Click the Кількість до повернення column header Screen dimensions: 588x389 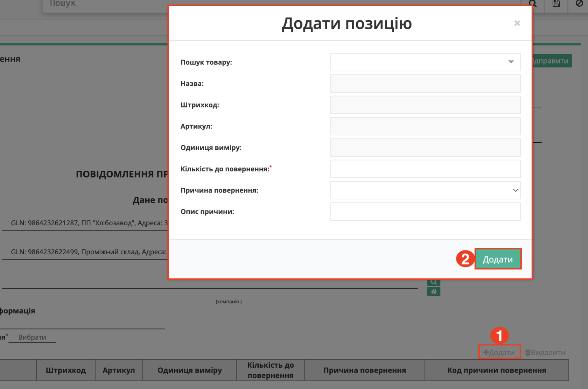(x=271, y=370)
